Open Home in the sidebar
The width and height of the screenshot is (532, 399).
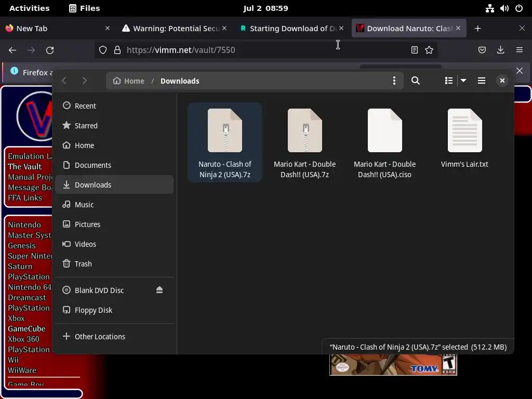tap(114, 145)
